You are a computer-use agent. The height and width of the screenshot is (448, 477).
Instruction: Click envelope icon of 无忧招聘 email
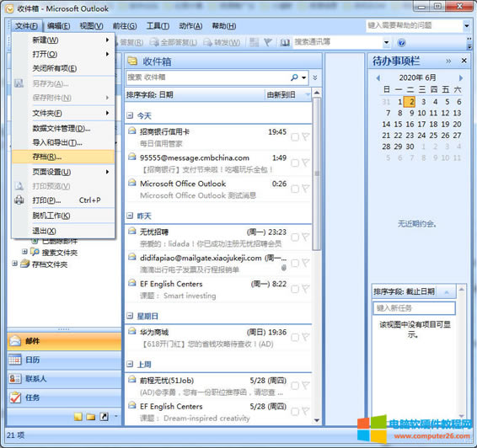click(x=132, y=231)
